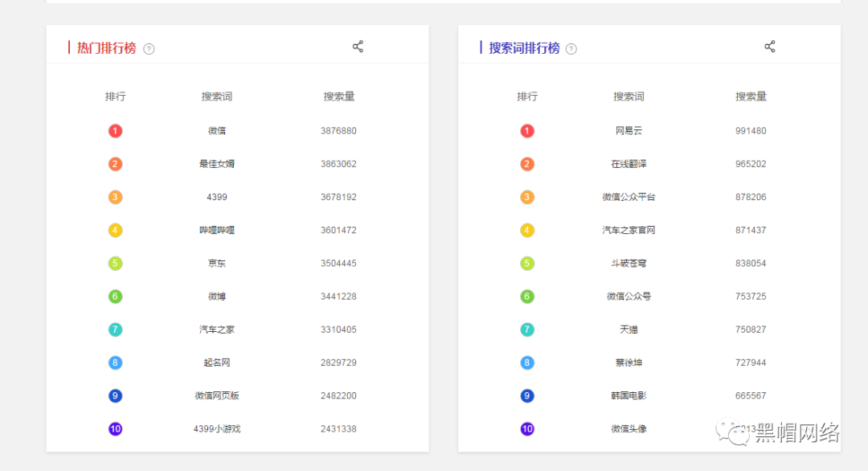Click search volume 3601472
This screenshot has width=868, height=471.
[x=339, y=230]
